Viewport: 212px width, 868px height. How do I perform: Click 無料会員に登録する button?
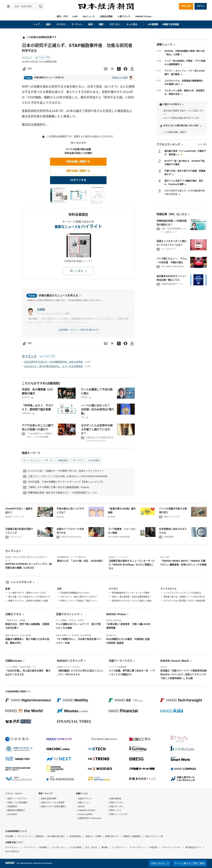point(78,171)
